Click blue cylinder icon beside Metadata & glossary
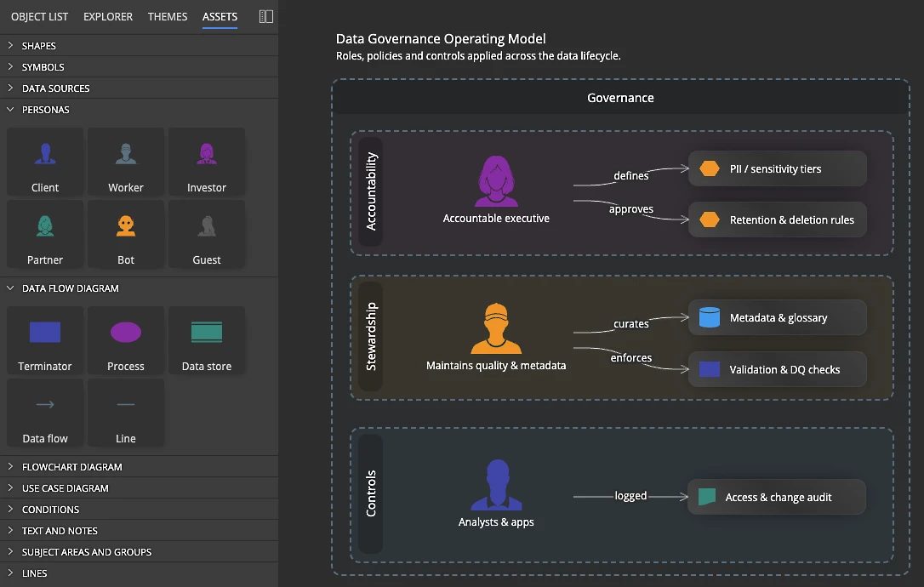The height and width of the screenshot is (587, 924). coord(710,317)
